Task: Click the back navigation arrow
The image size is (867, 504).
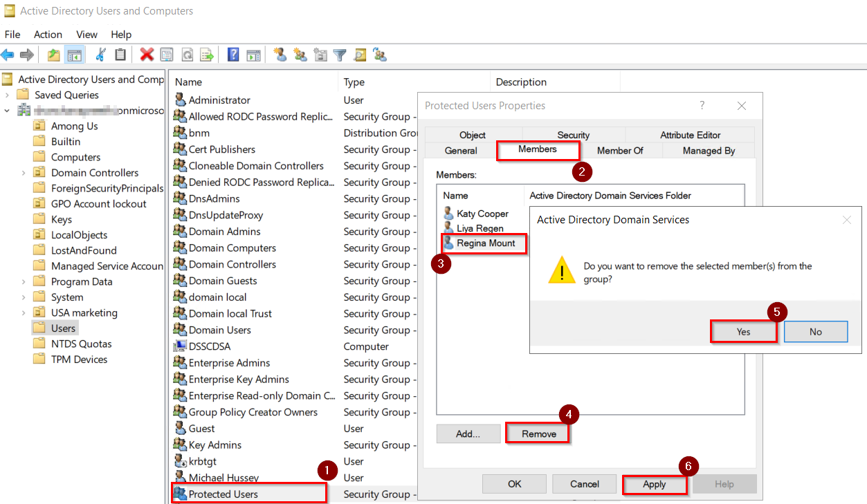Action: (10, 55)
